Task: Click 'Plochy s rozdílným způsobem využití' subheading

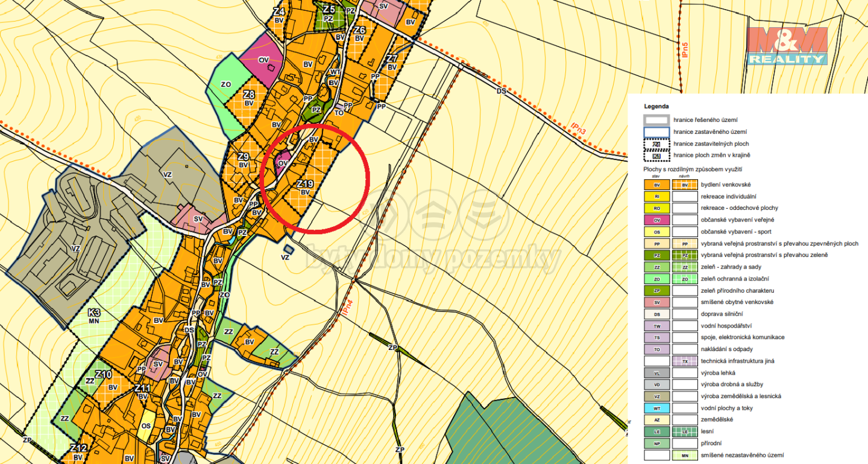Action: click(x=693, y=171)
